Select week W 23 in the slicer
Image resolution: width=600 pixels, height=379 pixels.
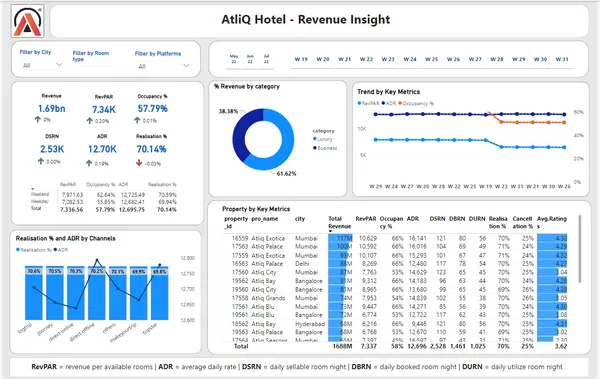[x=388, y=59]
